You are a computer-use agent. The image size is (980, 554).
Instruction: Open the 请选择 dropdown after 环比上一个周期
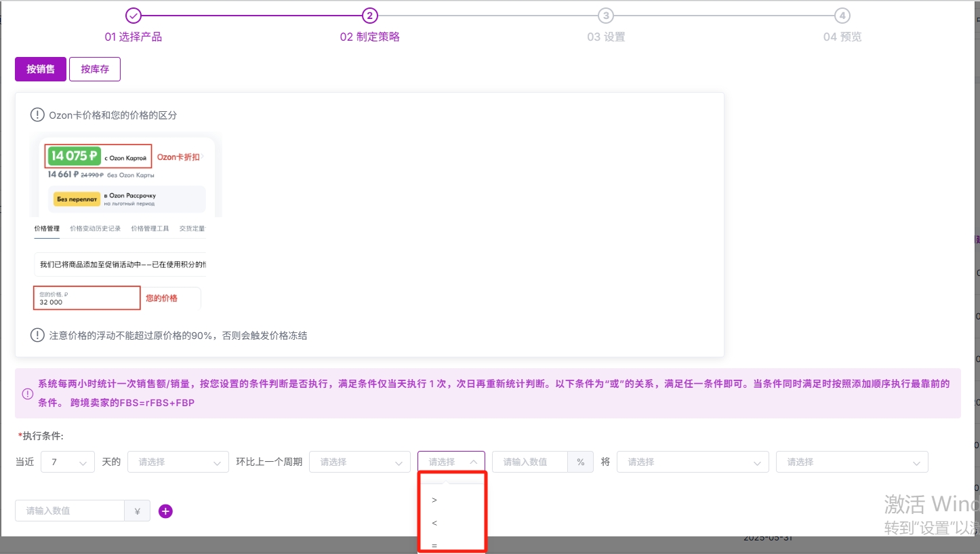(360, 462)
